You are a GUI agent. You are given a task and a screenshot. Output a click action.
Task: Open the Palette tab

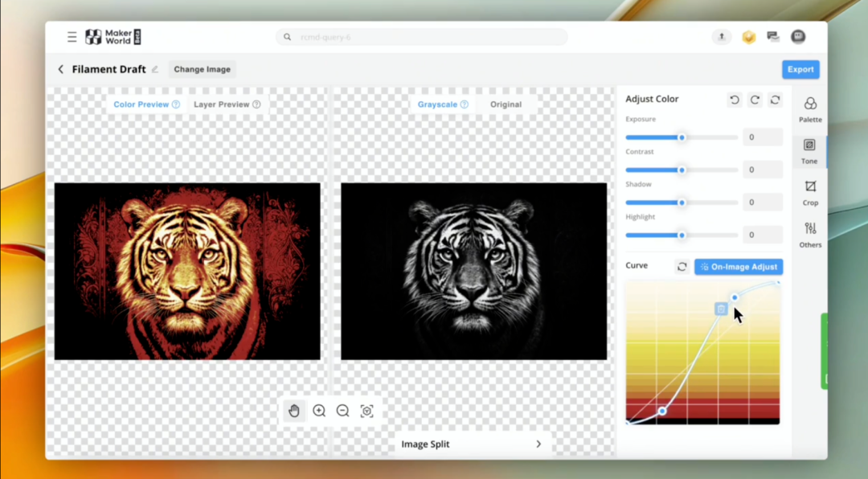coord(810,109)
